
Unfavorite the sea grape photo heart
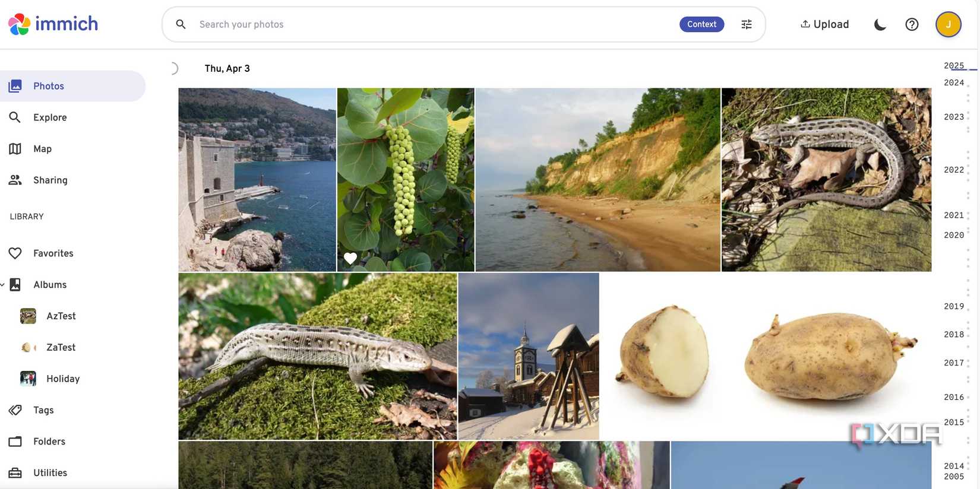point(350,258)
